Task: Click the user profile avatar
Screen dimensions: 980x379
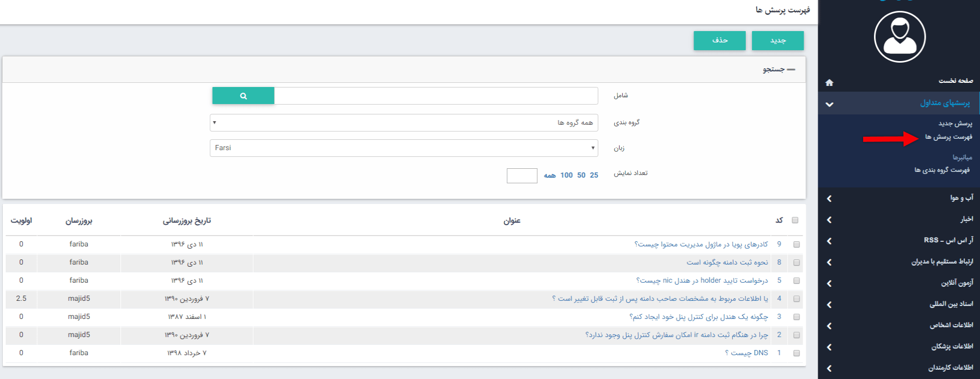Action: click(x=899, y=37)
